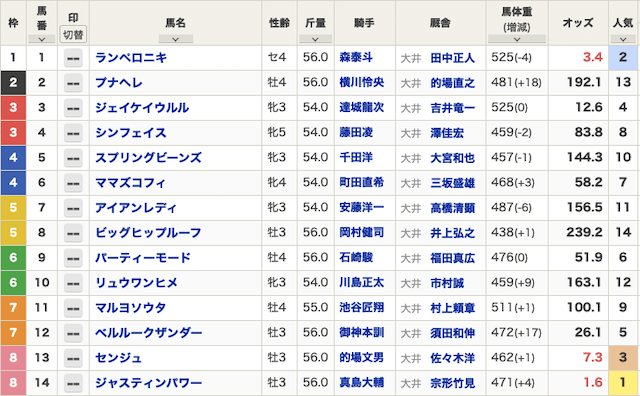Open jockey page for 森泰斗
This screenshot has height=396, width=640.
point(356,58)
